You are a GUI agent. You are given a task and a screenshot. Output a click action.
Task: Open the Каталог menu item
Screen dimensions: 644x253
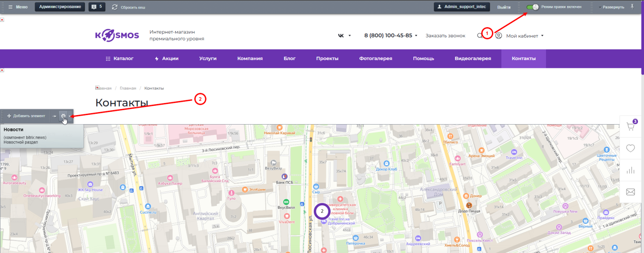[x=119, y=58]
